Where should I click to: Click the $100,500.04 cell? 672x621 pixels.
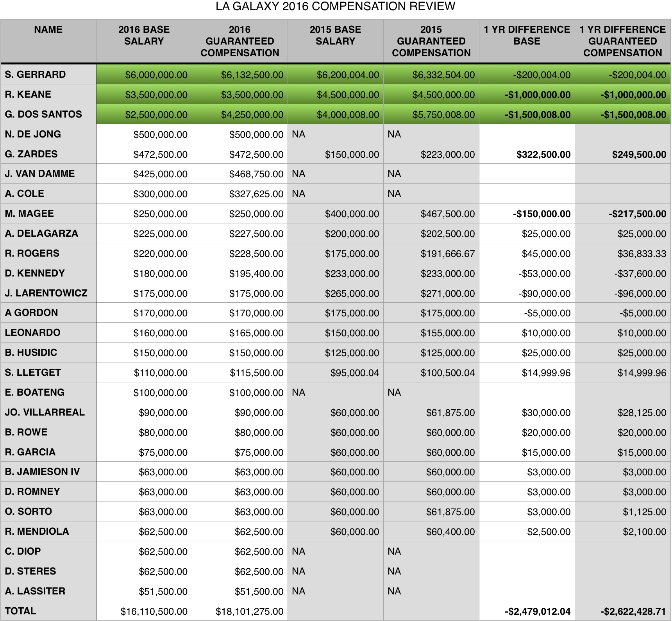click(431, 372)
